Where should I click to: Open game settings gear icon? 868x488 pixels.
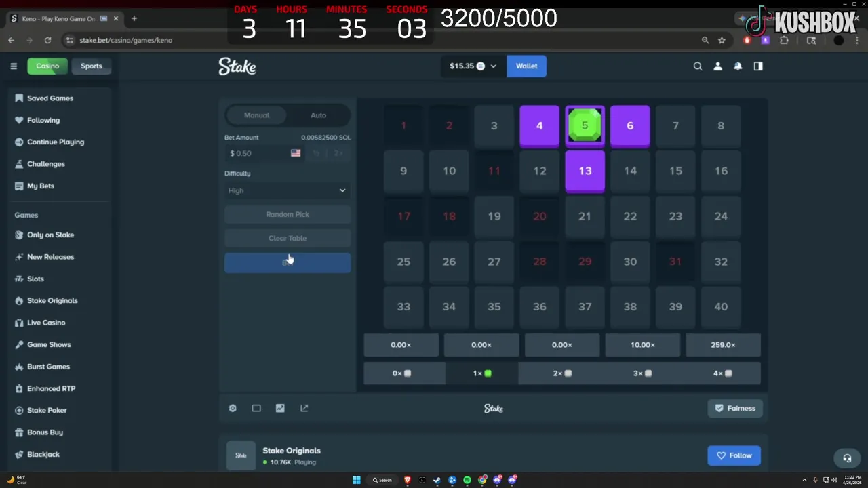(233, 408)
